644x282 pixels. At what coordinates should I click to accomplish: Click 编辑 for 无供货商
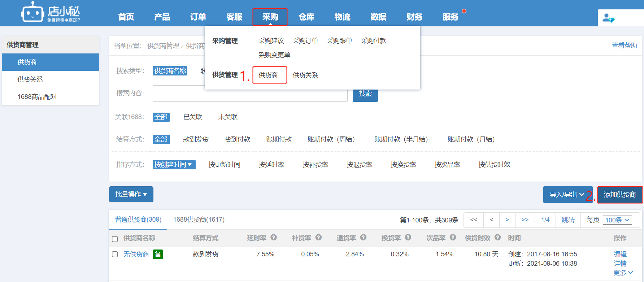pos(620,254)
